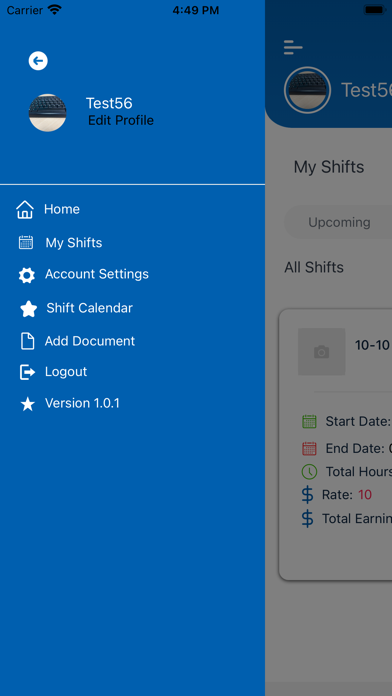
Task: Select the Start Date label
Action: click(358, 421)
